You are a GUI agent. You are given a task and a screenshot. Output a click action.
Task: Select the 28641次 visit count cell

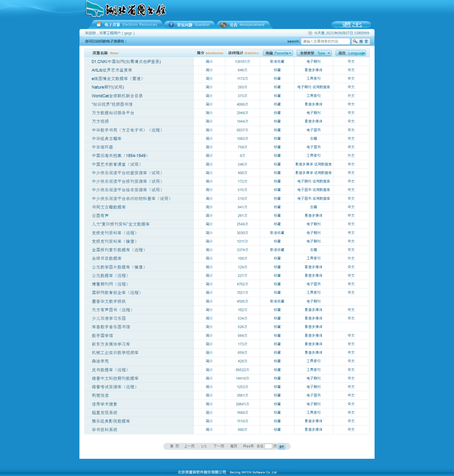[242, 404]
